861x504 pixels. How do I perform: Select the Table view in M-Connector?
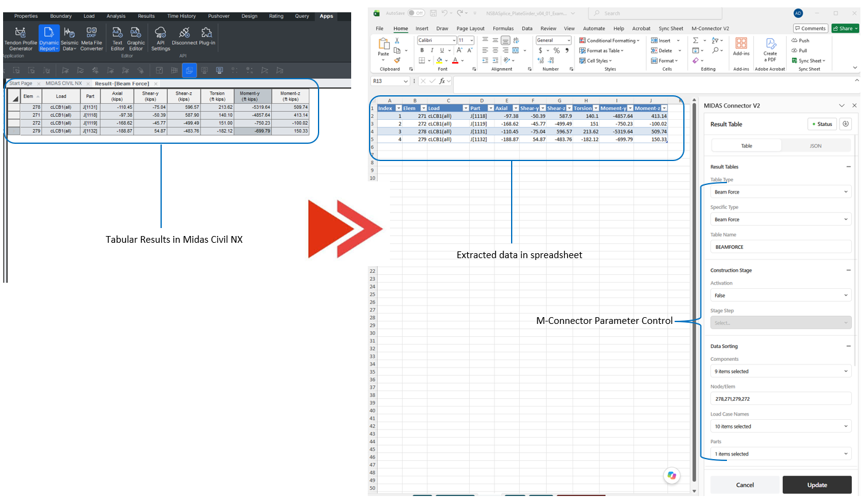coord(747,146)
